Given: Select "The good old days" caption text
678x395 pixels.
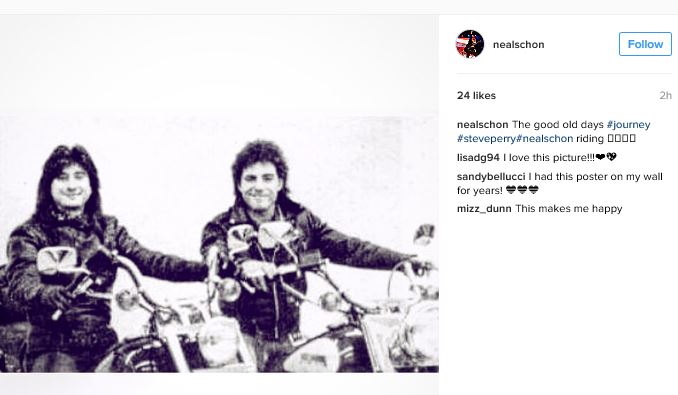Looking at the screenshot, I should point(557,124).
